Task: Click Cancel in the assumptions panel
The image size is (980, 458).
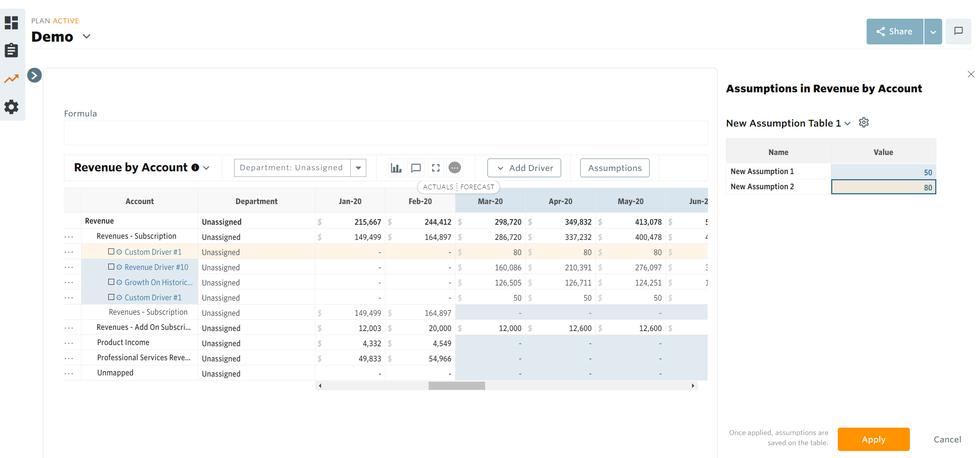Action: [x=947, y=439]
